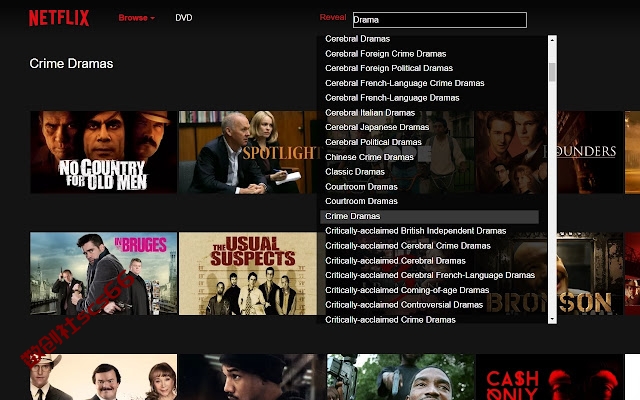Open the thumbnail with man in cowboy hat
Screen dimensions: 640x400
[104, 377]
